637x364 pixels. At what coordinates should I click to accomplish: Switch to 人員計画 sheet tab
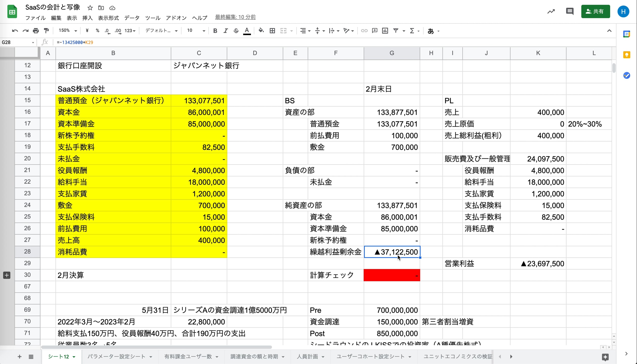(x=307, y=356)
